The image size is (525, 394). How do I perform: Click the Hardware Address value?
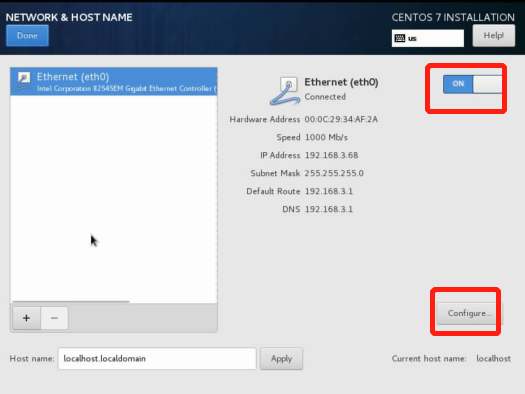point(341,120)
